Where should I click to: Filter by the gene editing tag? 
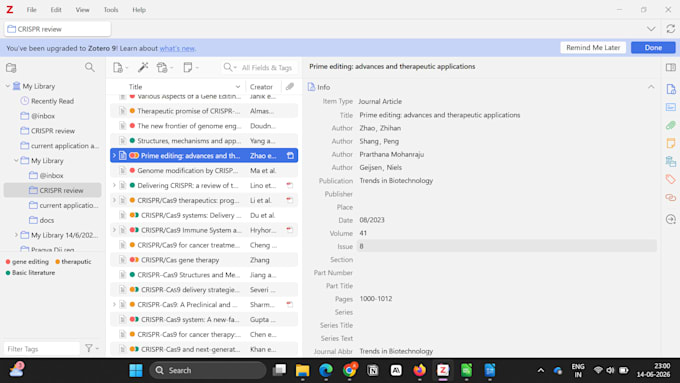click(27, 262)
